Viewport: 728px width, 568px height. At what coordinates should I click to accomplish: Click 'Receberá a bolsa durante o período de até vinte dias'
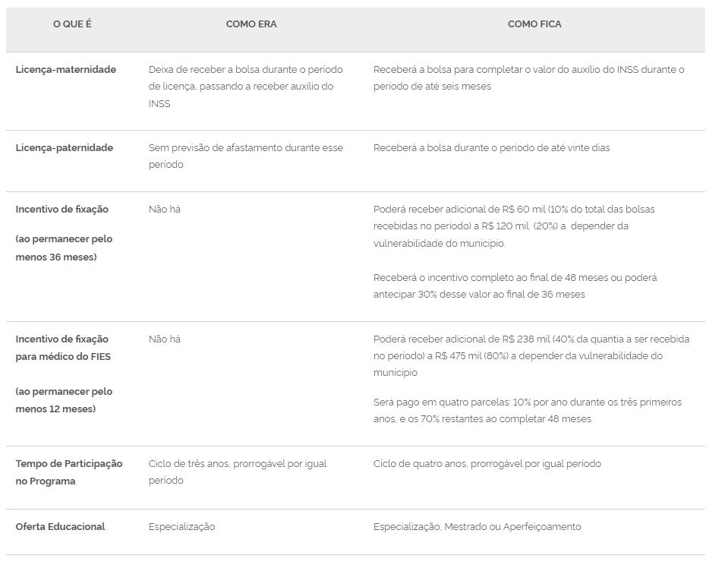[492, 147]
